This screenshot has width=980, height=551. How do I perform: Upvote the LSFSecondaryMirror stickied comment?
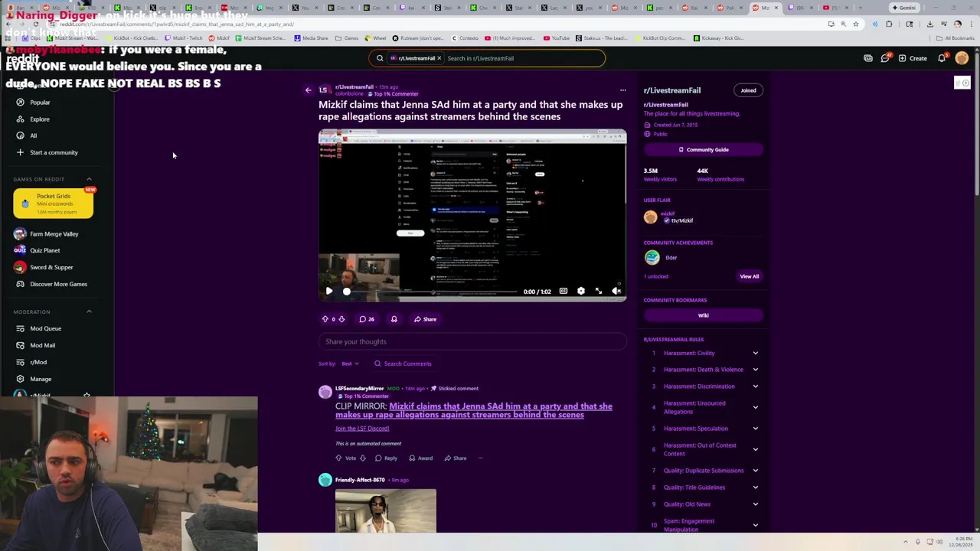(x=338, y=458)
